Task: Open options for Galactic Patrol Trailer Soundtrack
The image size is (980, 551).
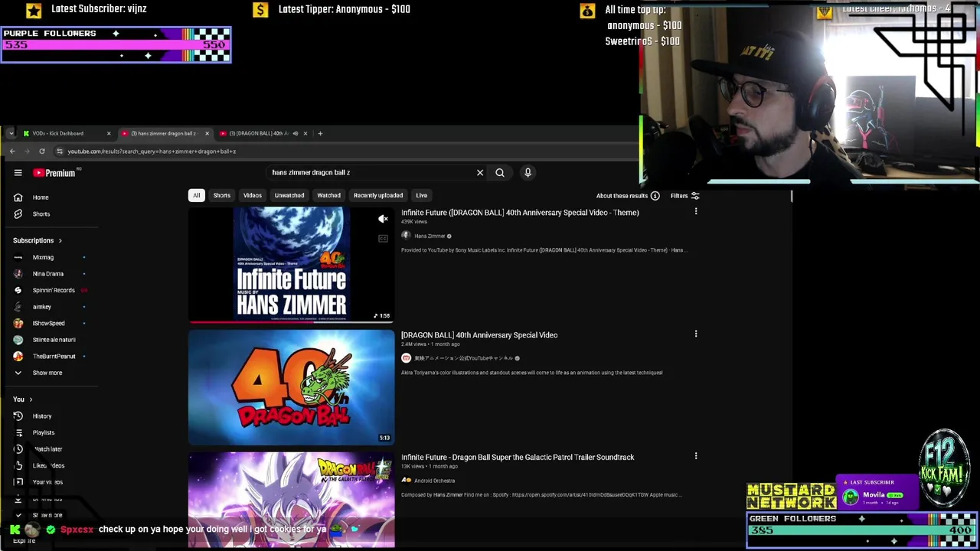Action: click(x=696, y=456)
